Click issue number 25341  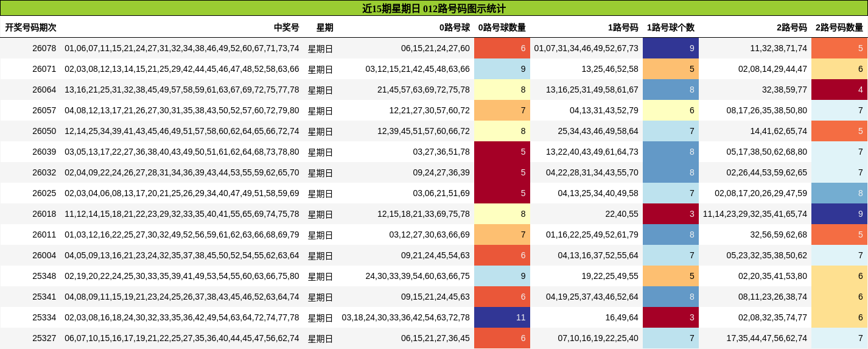(x=44, y=297)
